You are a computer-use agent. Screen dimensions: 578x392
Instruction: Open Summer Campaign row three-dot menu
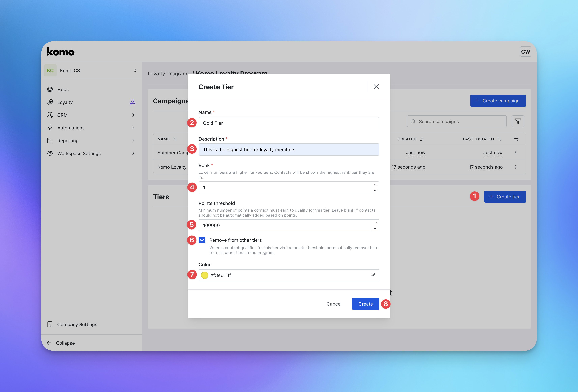pos(515,153)
